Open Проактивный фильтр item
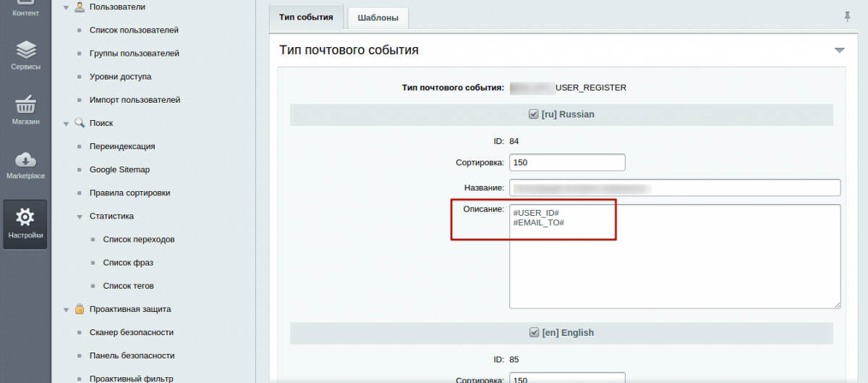Viewport: 868px width, 383px height. tap(132, 379)
